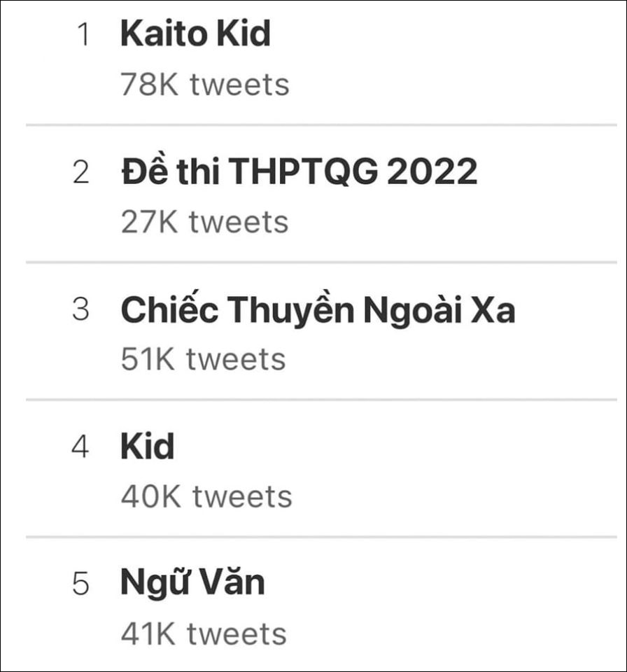Click the 40K tweets count
Viewport: 627px width, 672px height.
206,496
